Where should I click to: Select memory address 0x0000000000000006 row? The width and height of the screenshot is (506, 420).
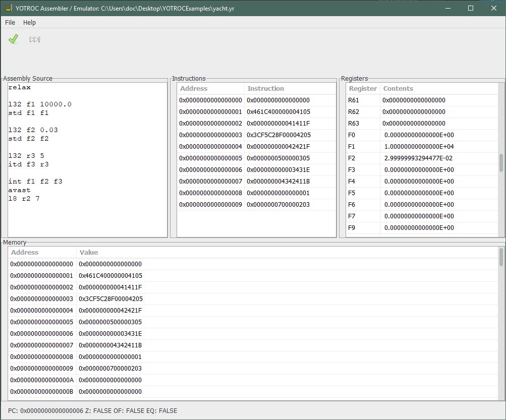pos(253,334)
